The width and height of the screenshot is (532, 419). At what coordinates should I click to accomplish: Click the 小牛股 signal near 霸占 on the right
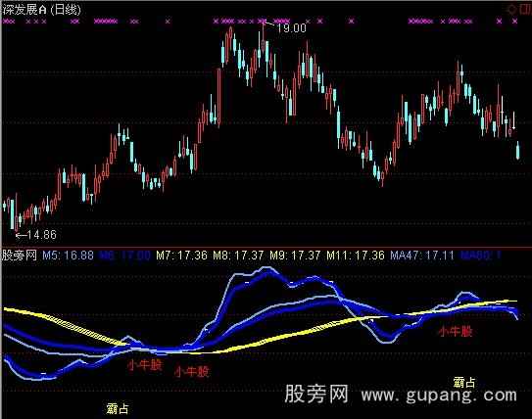[x=455, y=331]
